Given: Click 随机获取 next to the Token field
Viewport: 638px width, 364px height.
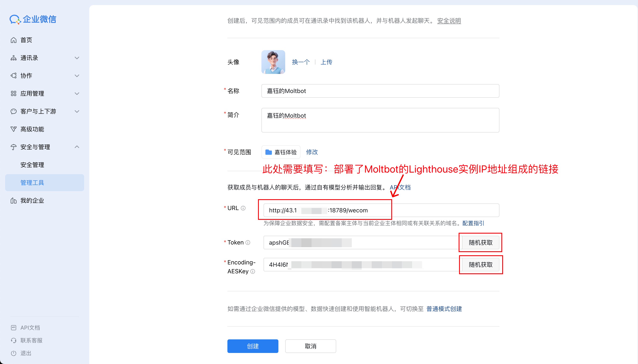Looking at the screenshot, I should (x=480, y=242).
